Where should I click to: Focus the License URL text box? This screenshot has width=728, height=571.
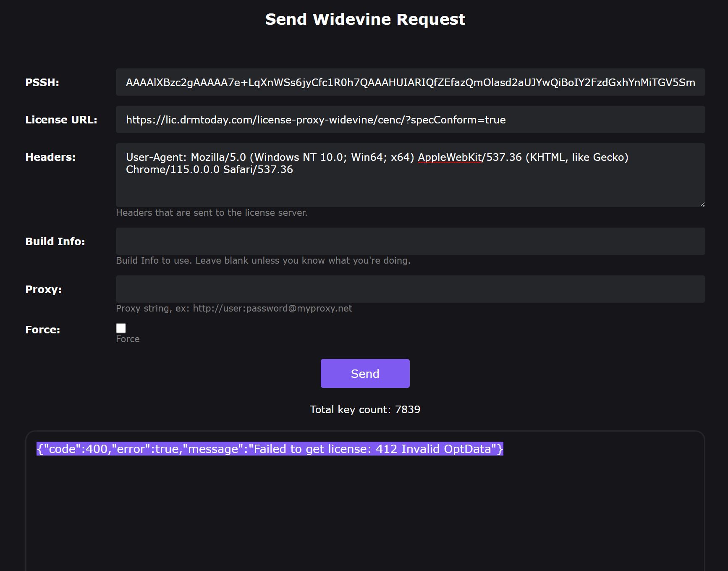point(410,120)
